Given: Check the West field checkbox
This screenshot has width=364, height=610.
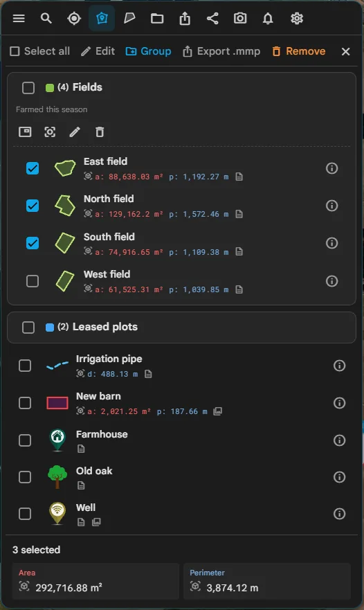Looking at the screenshot, I should click(x=33, y=281).
